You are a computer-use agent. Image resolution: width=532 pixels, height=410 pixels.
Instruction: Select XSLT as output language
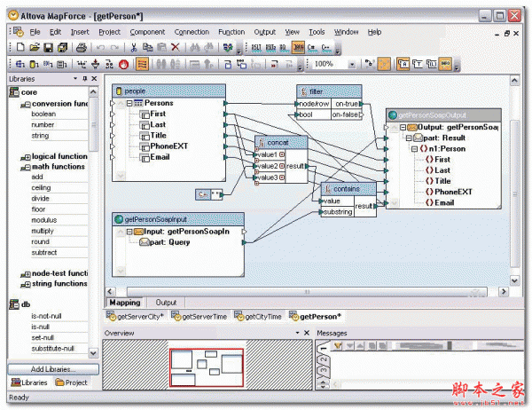click(256, 47)
